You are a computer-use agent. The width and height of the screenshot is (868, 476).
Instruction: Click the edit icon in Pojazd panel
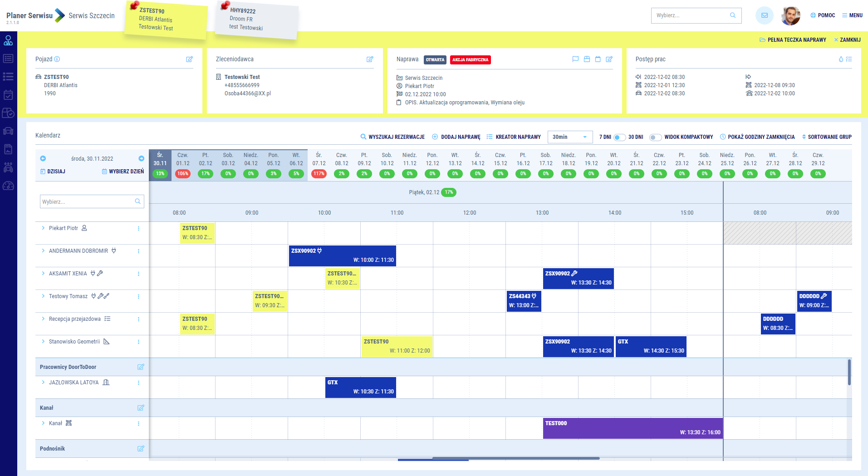point(189,59)
